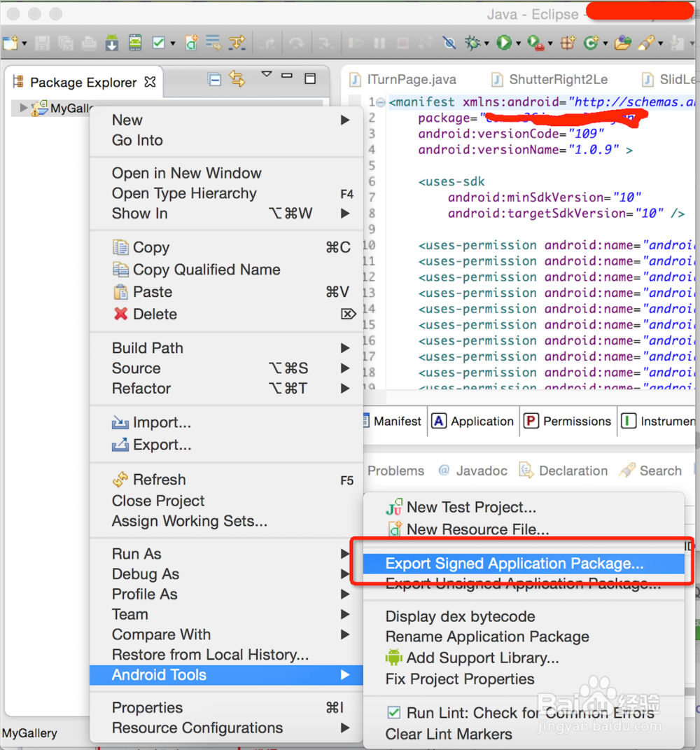Switch to the Declaration view tab
700x750 pixels.
563,471
